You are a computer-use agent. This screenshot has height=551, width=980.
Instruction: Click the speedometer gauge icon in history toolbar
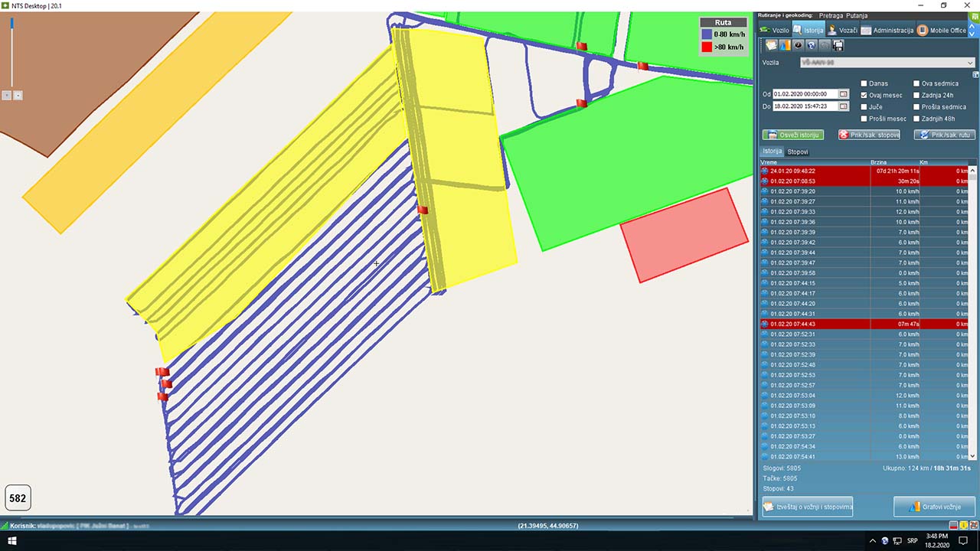[798, 46]
